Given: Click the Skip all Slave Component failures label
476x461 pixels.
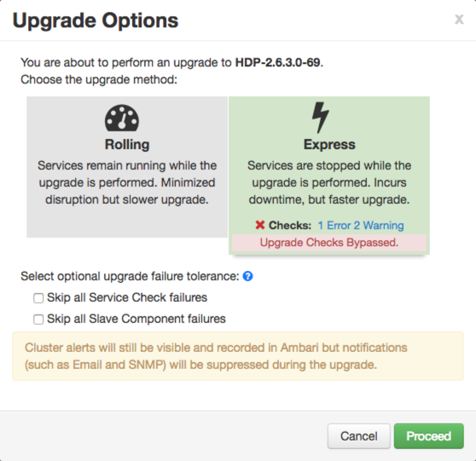Looking at the screenshot, I should [x=136, y=319].
